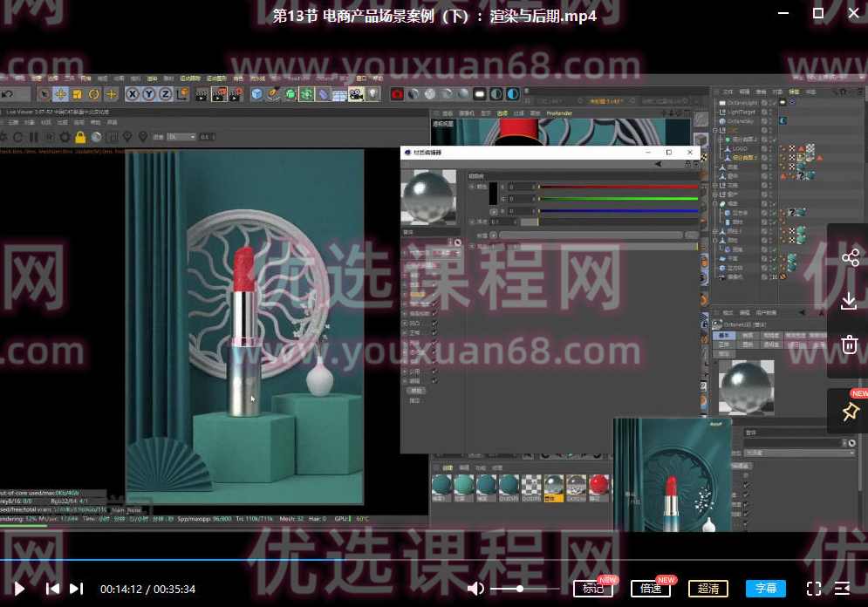Click the gear settings icon in Live Viewer
868x607 pixels.
(64, 137)
